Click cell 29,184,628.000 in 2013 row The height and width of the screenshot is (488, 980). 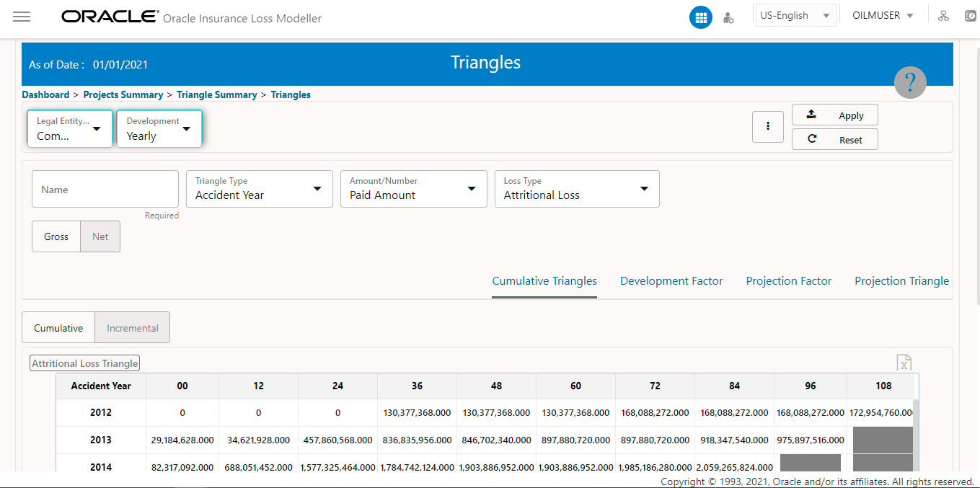pyautogui.click(x=182, y=440)
